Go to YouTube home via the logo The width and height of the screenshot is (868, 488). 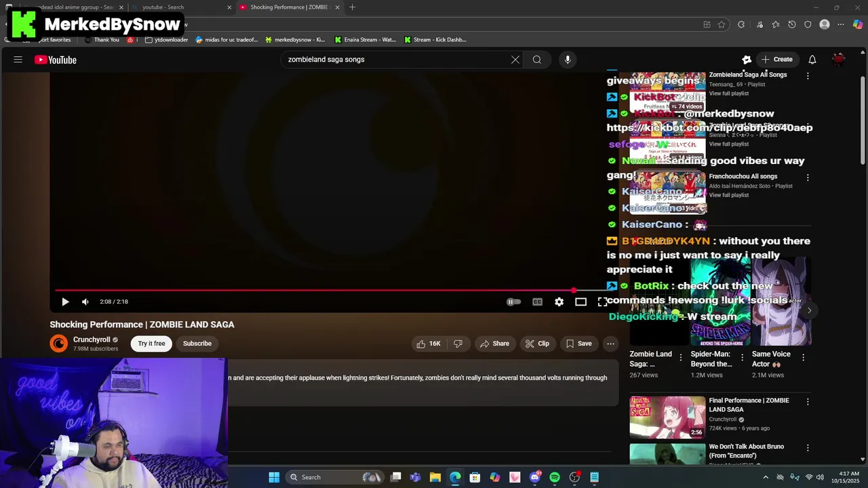56,60
